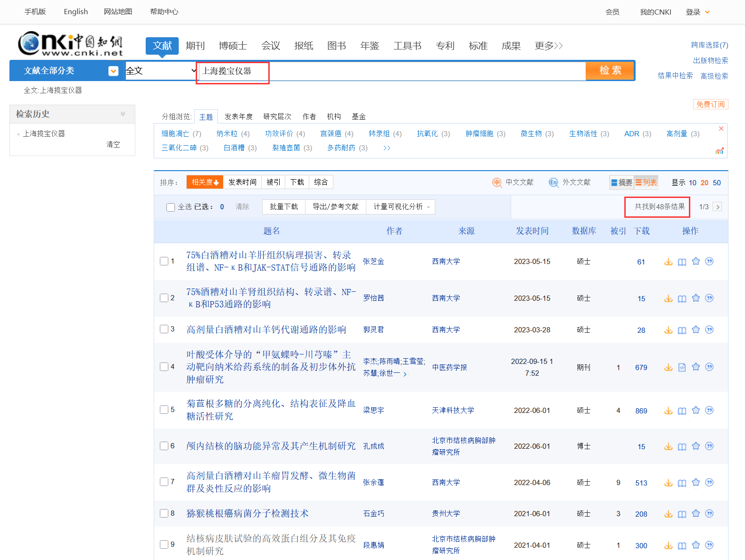745x560 pixels.
Task: Favorite the paper by 段惠娟
Action: pyautogui.click(x=695, y=545)
